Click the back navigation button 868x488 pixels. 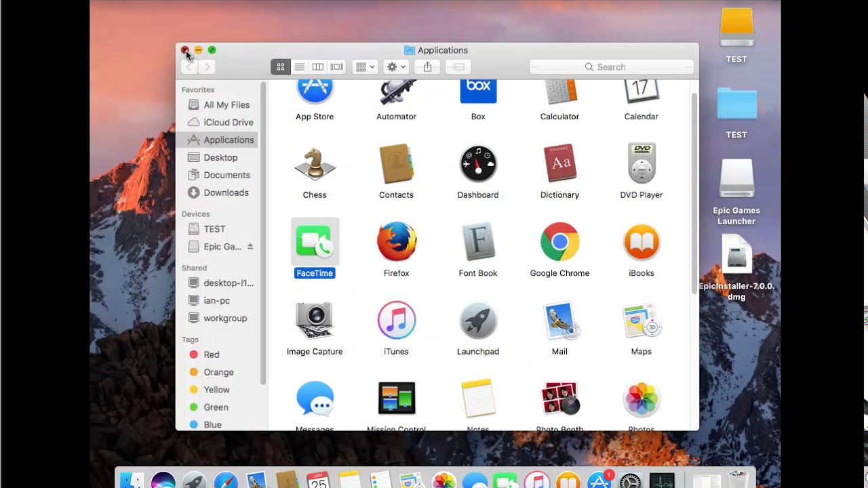point(190,66)
